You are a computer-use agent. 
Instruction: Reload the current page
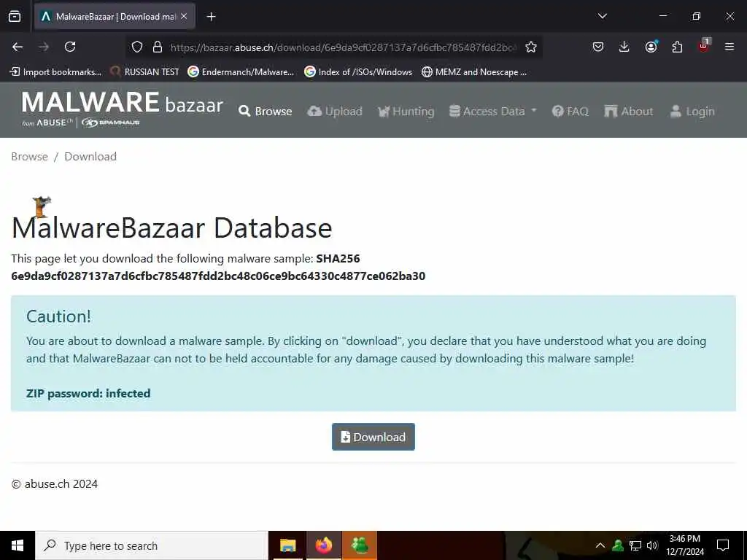pos(70,47)
